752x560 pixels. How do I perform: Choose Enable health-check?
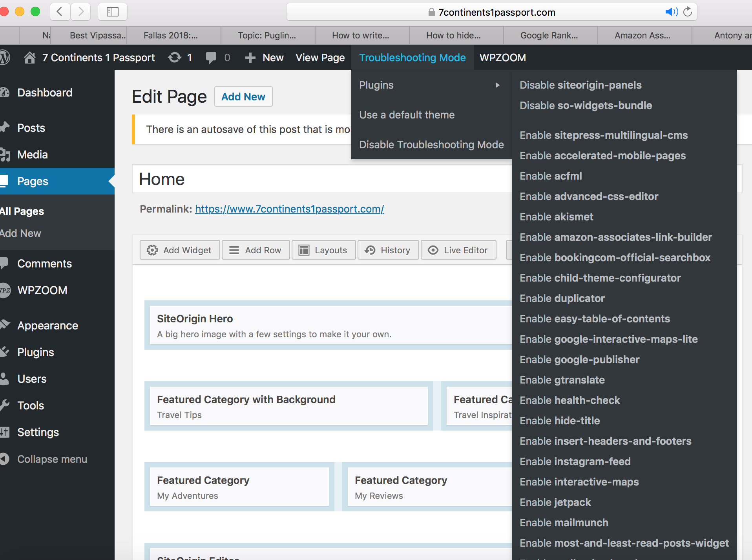(569, 400)
